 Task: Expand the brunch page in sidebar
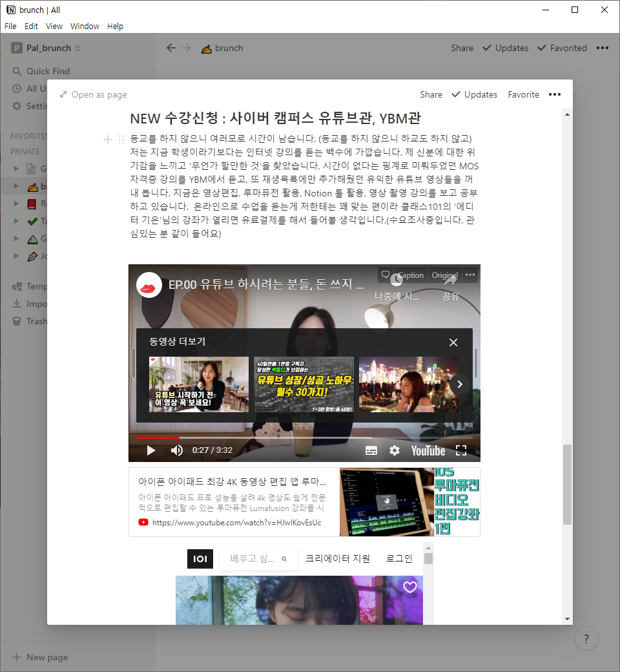tap(16, 186)
